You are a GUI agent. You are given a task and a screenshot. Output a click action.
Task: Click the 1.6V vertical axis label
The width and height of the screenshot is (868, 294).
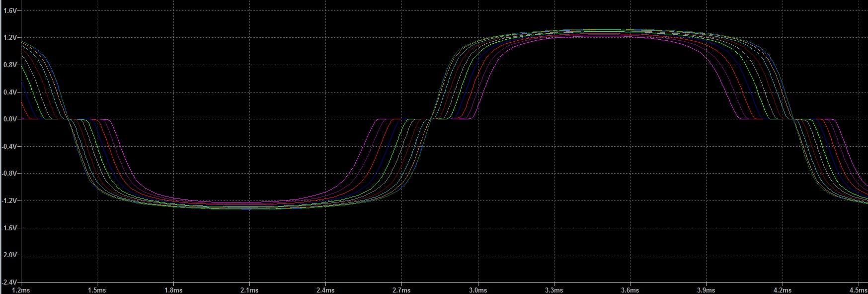tap(10, 10)
